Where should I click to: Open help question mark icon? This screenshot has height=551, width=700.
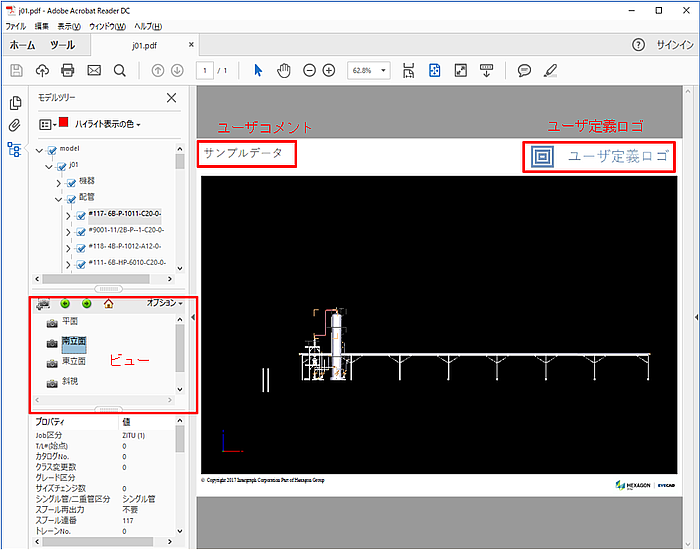638,45
